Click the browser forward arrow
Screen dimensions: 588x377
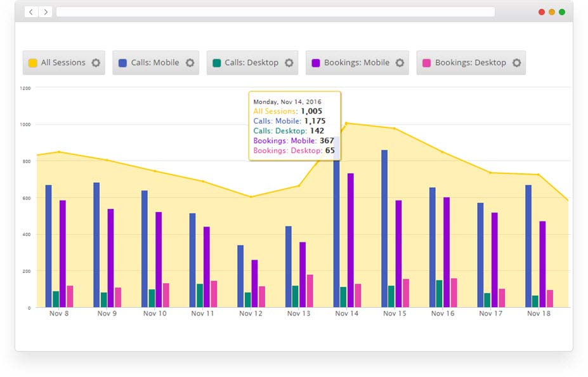coord(45,12)
